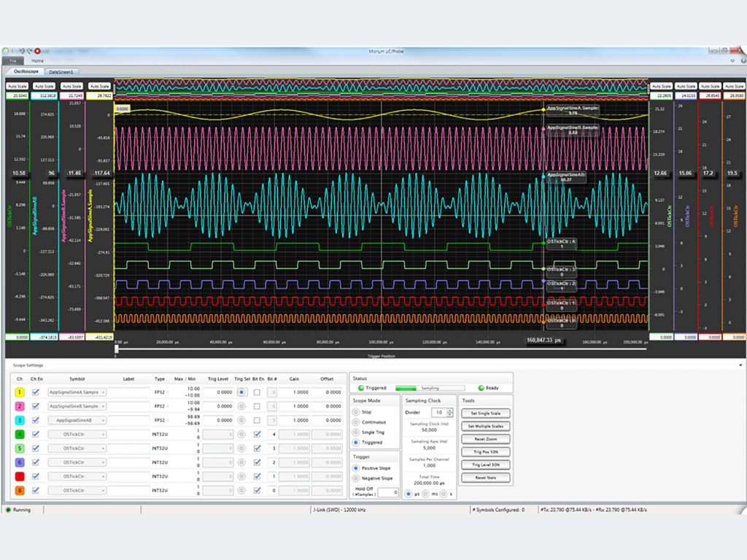
Task: Click Auto Scale above the right-side 22.2605 axis
Action: click(661, 86)
